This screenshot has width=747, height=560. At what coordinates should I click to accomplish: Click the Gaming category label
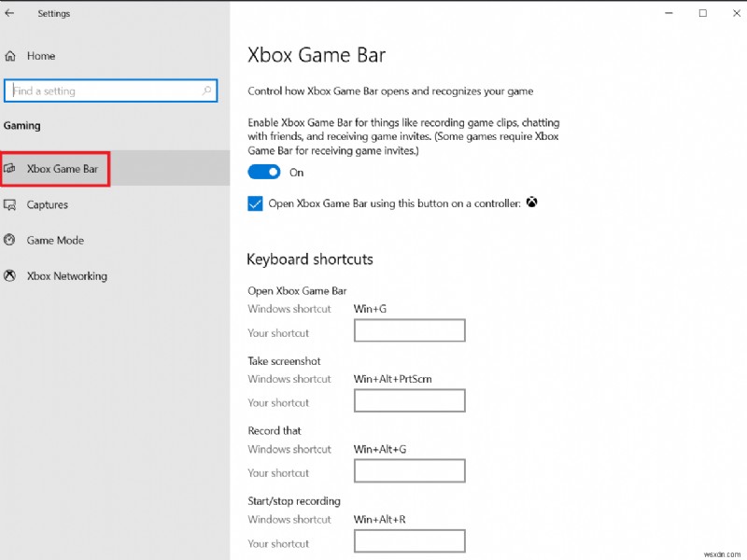(x=21, y=126)
